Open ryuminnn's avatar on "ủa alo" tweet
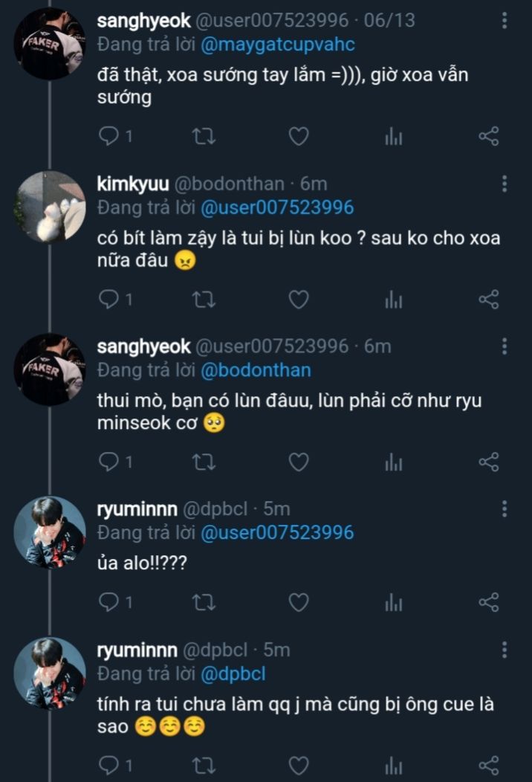Image resolution: width=532 pixels, height=782 pixels. point(50,532)
